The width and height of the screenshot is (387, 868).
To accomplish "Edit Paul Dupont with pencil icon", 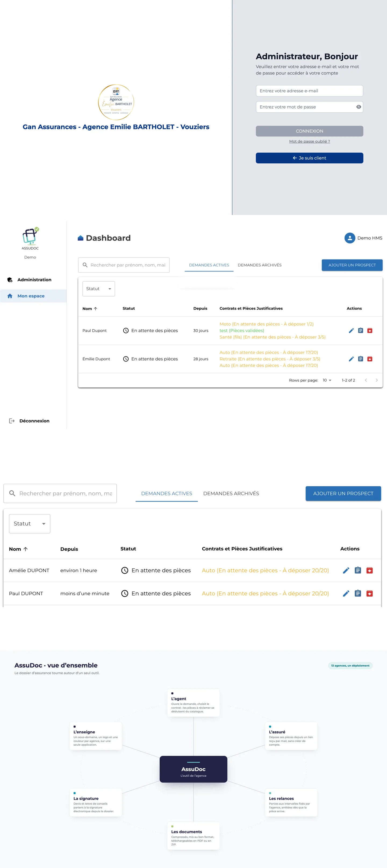I will tap(351, 331).
